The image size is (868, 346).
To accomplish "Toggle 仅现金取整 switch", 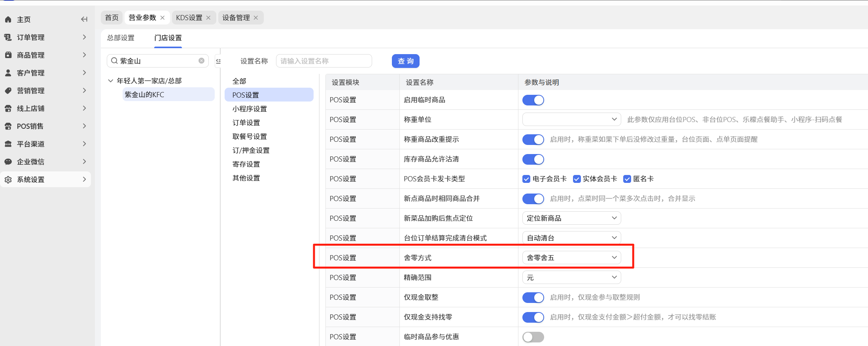I will [x=533, y=297].
